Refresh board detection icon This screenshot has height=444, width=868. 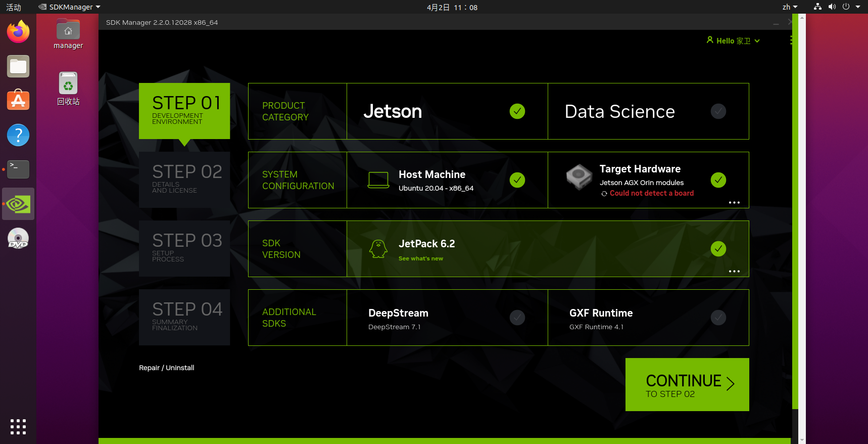[604, 194]
